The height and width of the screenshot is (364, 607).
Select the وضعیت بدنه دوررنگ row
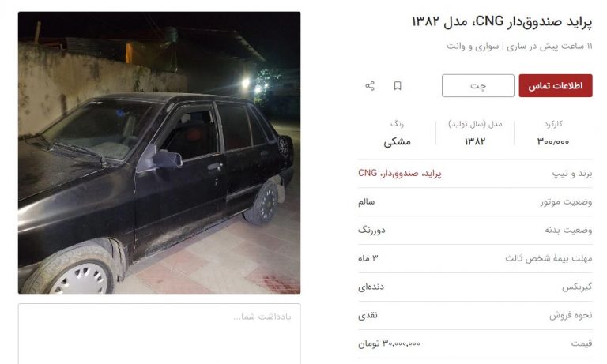click(475, 230)
